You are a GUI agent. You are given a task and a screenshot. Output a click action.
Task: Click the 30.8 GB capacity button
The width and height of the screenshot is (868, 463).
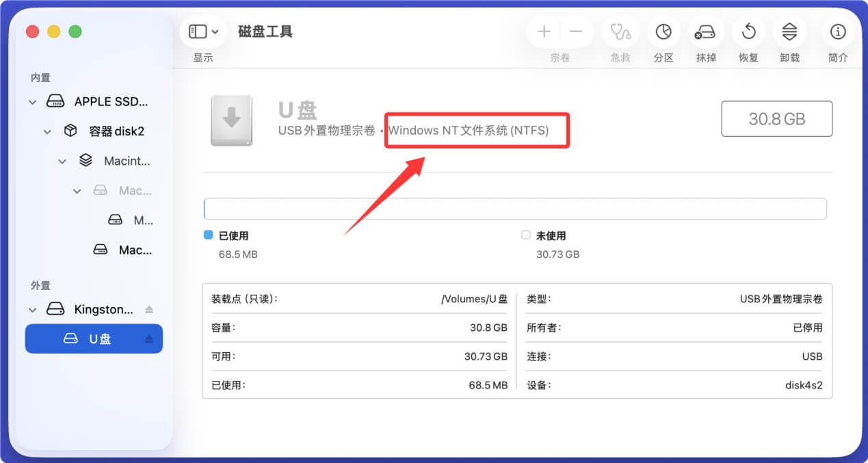pos(776,118)
